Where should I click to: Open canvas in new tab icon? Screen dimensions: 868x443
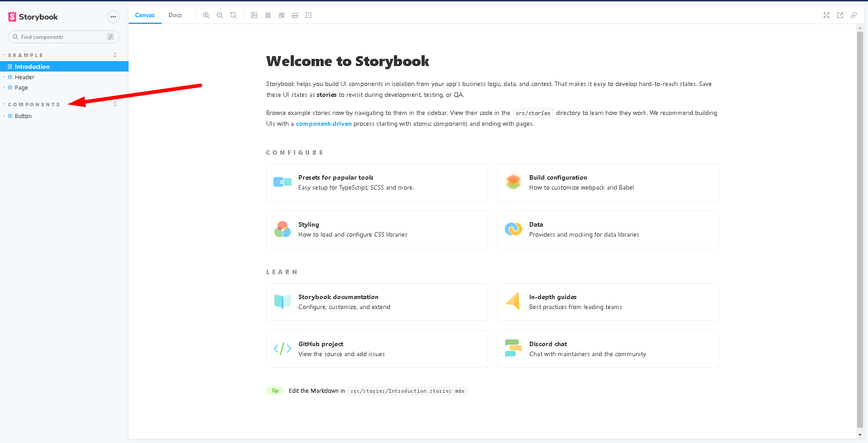[x=840, y=15]
